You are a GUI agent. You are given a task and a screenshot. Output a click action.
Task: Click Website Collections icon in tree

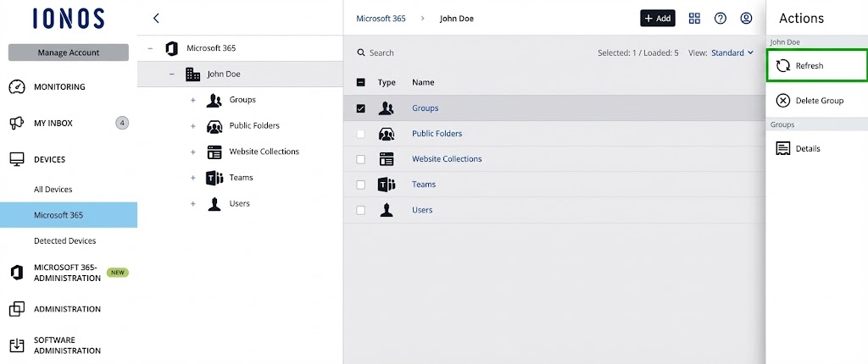214,152
